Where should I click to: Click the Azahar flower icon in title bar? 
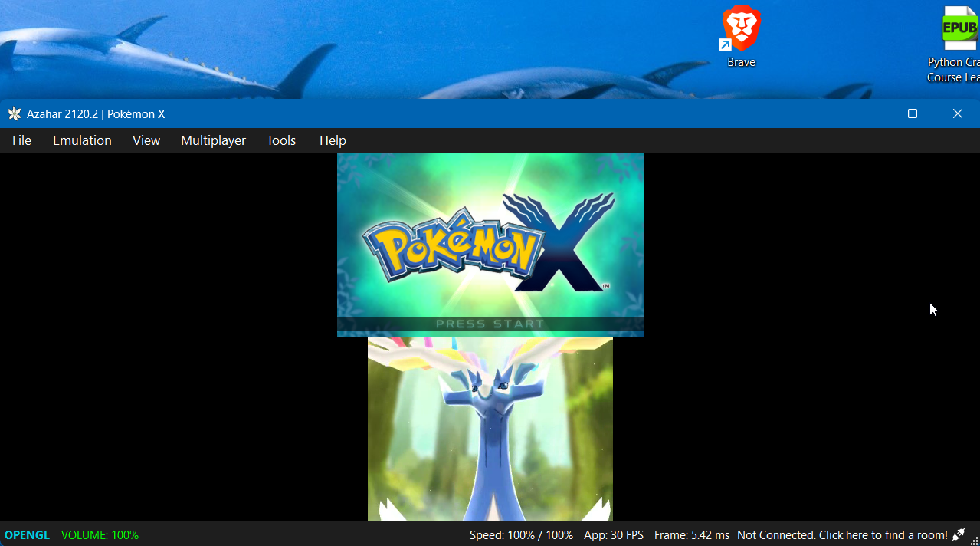15,114
